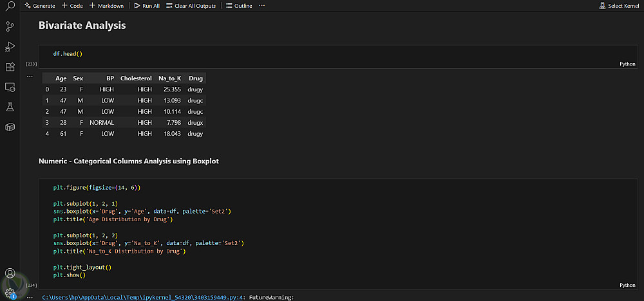
Task: Run All notebook cells
Action: click(146, 6)
